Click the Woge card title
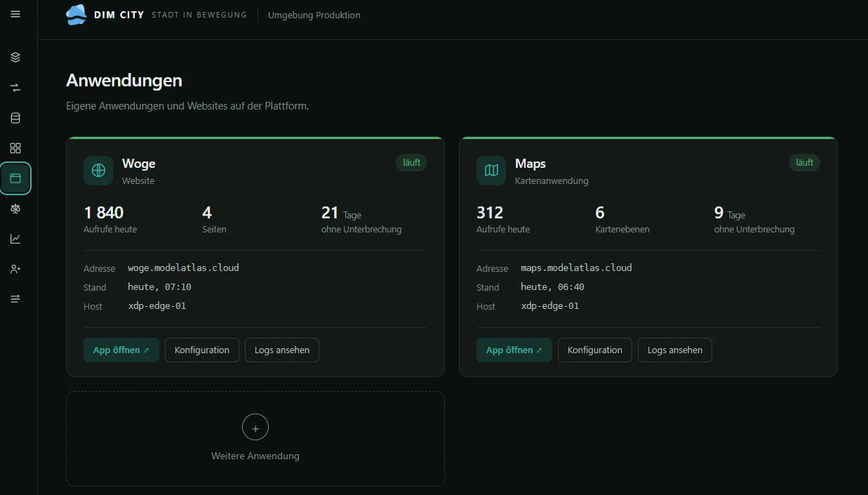 139,164
